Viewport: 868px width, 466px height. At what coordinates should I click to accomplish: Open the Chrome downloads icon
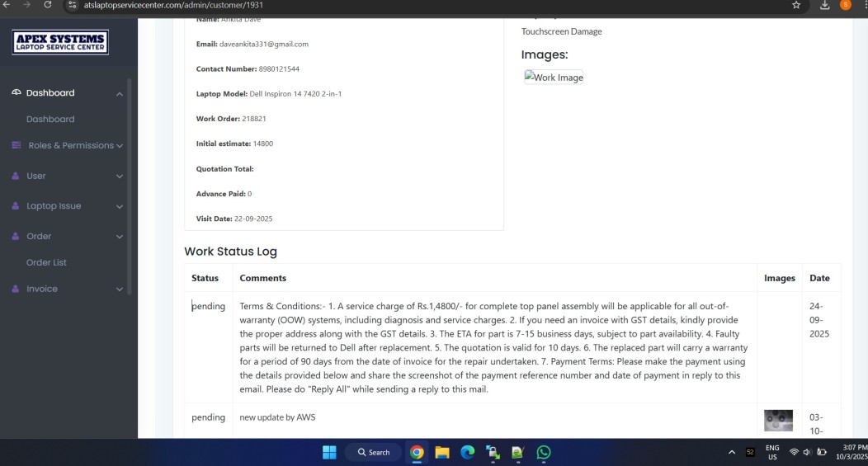point(825,5)
